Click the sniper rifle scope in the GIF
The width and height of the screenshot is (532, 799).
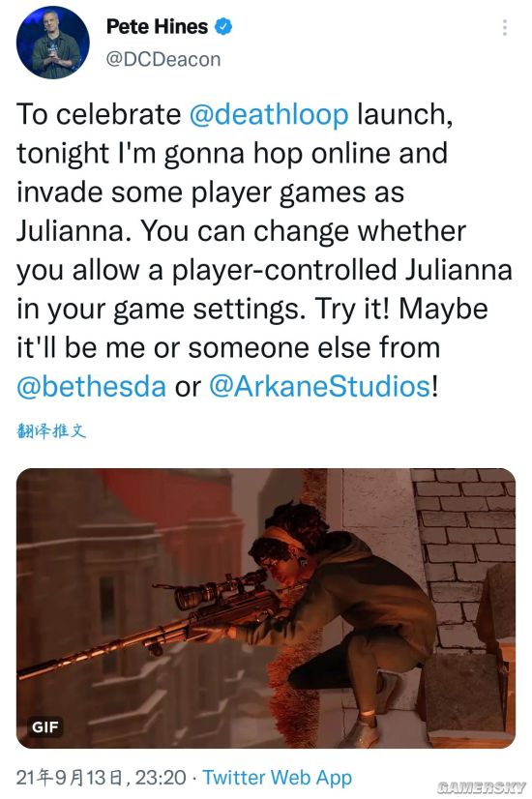pos(221,589)
